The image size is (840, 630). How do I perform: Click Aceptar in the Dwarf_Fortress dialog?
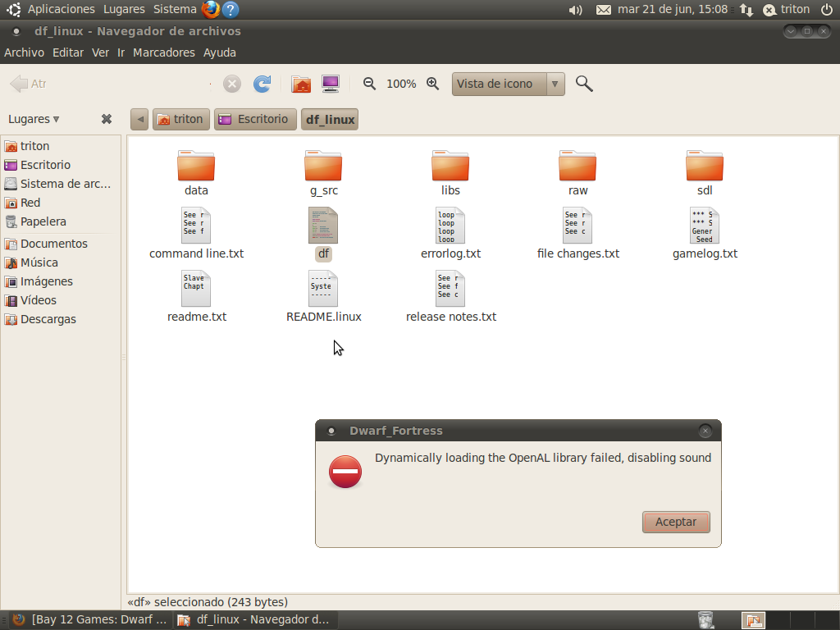point(676,522)
